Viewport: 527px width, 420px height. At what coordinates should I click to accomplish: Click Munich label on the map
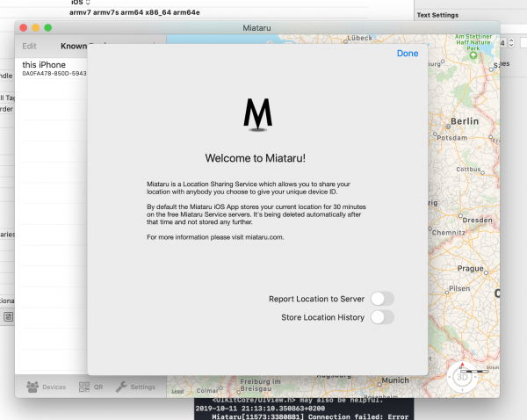(x=395, y=380)
